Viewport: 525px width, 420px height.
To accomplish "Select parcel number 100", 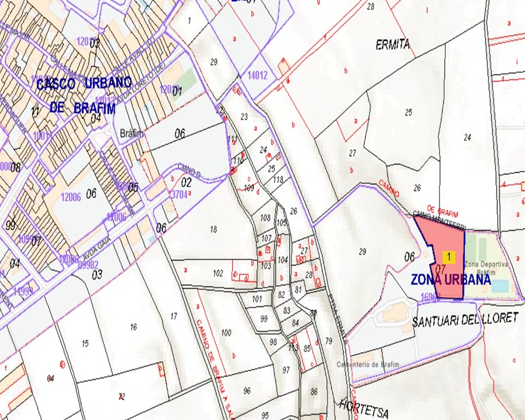I will pyautogui.click(x=226, y=332).
